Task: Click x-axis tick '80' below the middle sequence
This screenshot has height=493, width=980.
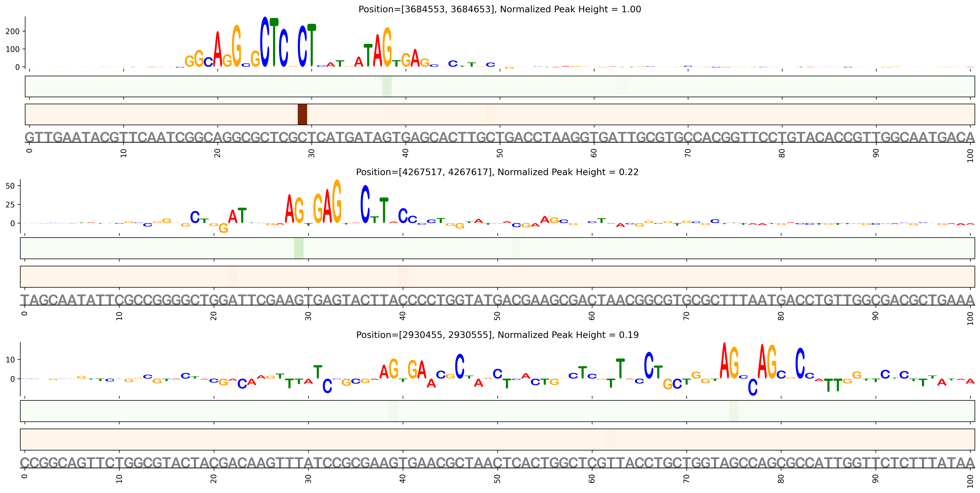Action: pyautogui.click(x=781, y=316)
